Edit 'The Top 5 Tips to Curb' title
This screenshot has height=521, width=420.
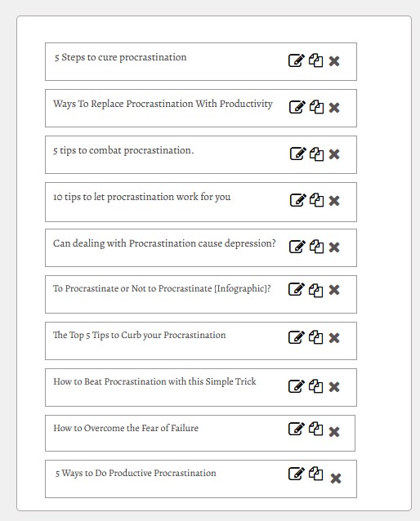click(296, 337)
